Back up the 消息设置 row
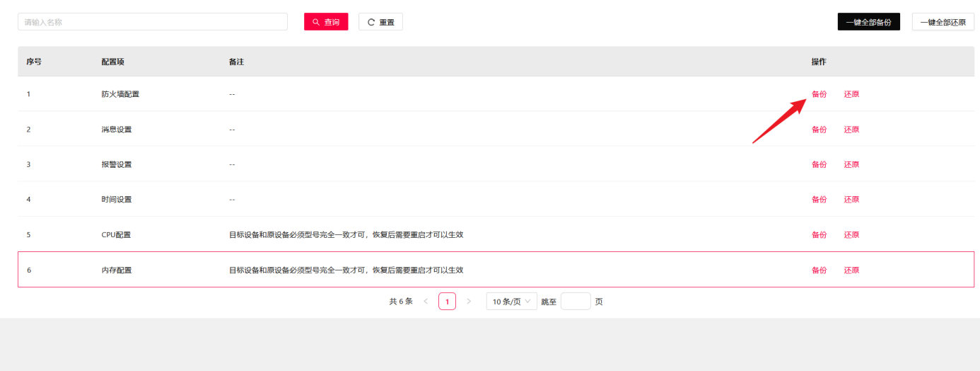Screen dimensions: 980x371 (x=819, y=130)
